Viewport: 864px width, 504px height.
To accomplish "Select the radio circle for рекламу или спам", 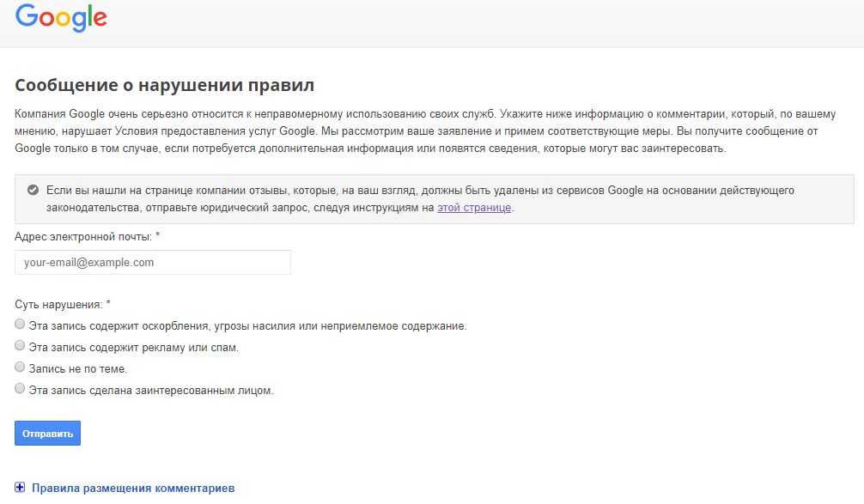I will 20,345.
